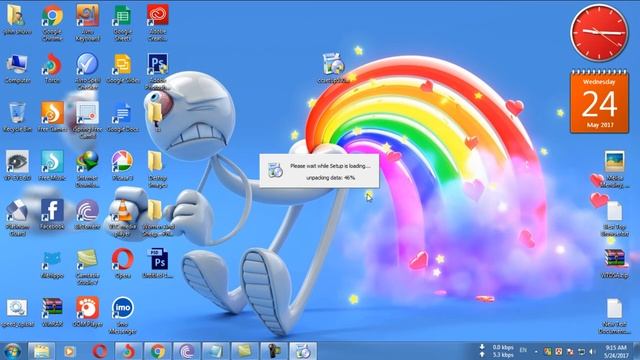Open the Free Music desktop shortcut
The height and width of the screenshot is (360, 640).
(52, 166)
